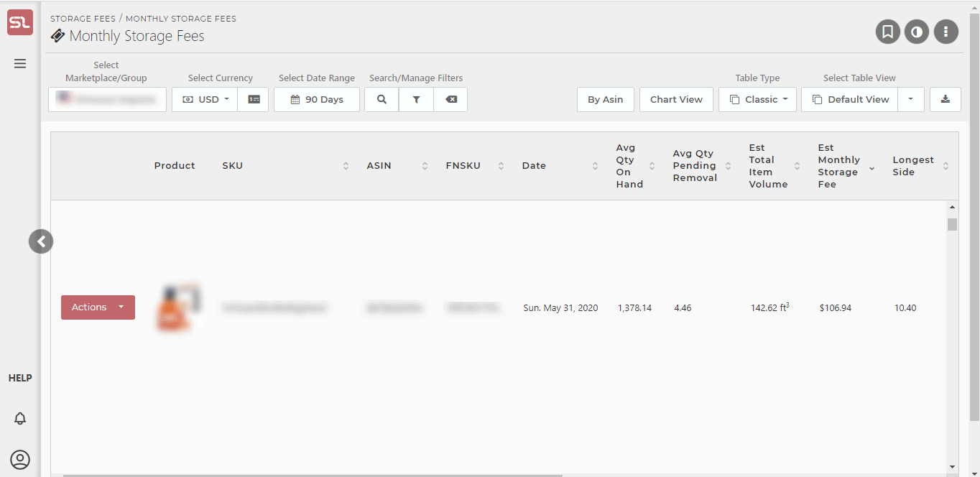The image size is (980, 477).
Task: Download the table using the export icon
Action: click(945, 99)
